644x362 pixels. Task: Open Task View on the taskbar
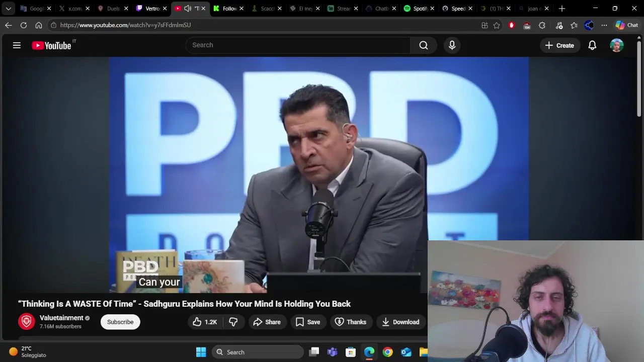[x=314, y=352]
